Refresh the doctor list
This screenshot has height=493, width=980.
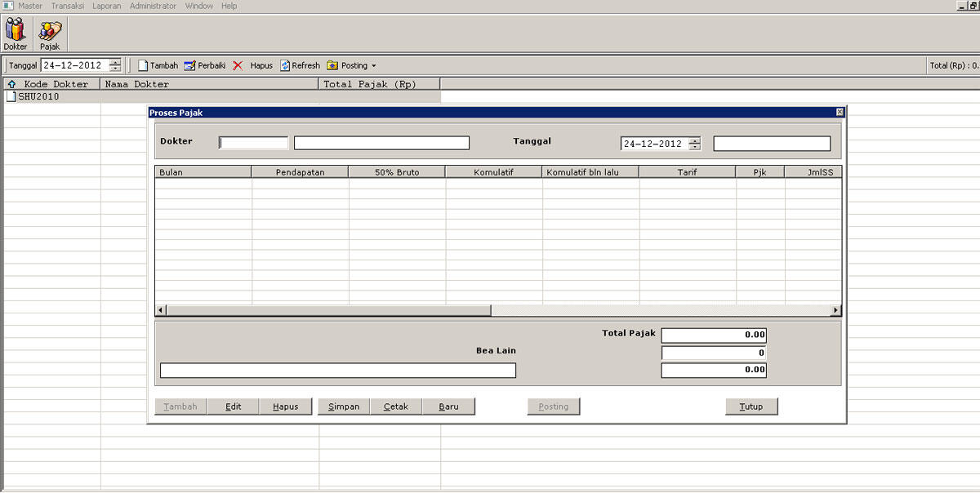point(300,65)
